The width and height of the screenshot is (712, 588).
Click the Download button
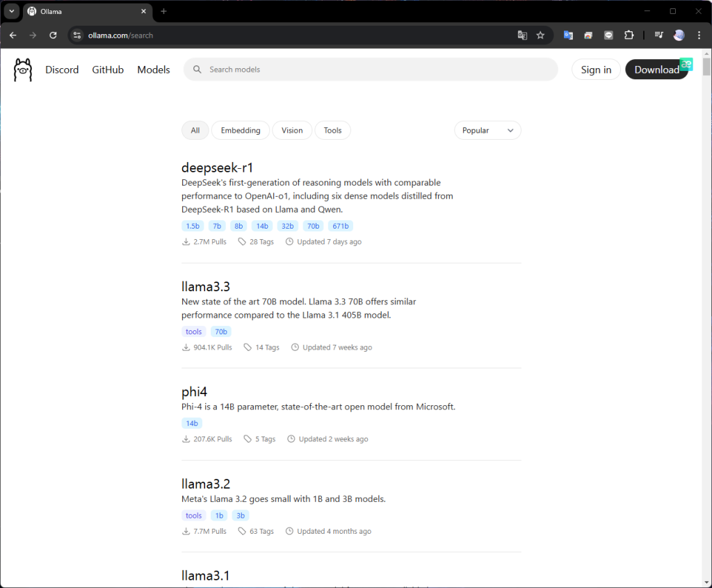(656, 70)
